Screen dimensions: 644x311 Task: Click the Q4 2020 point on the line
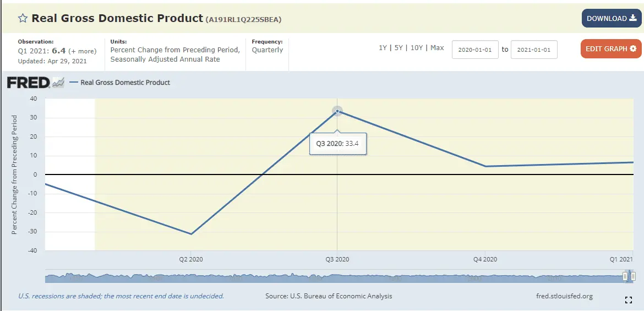point(485,166)
